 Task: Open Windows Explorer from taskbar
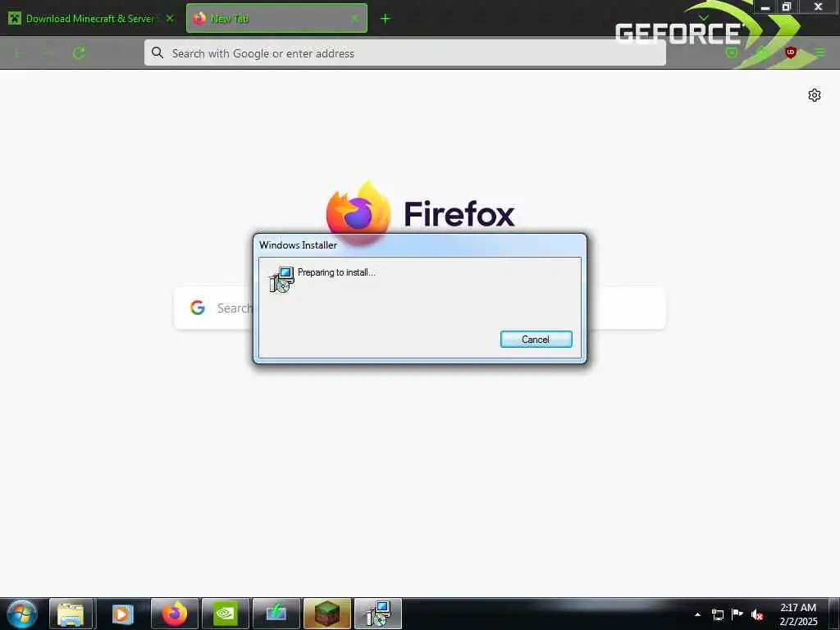pyautogui.click(x=71, y=614)
